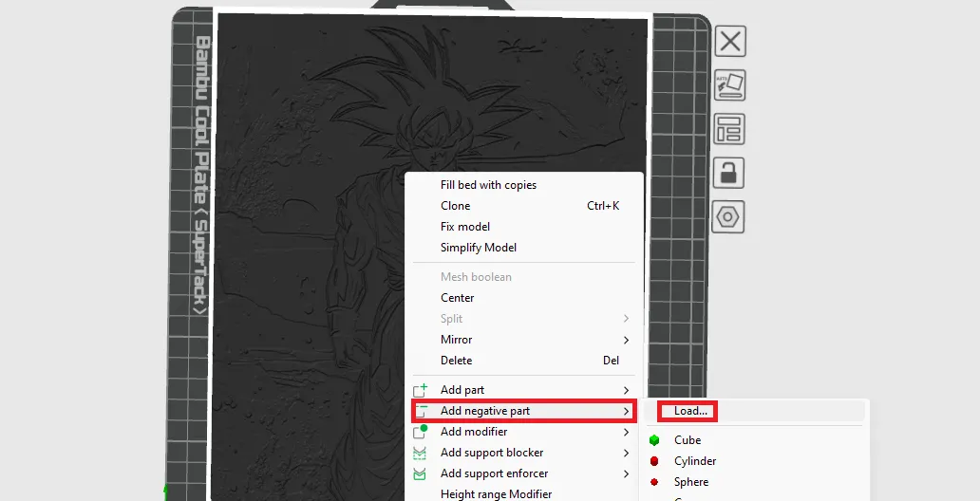Click the disabled Mesh boolean entry

click(476, 277)
